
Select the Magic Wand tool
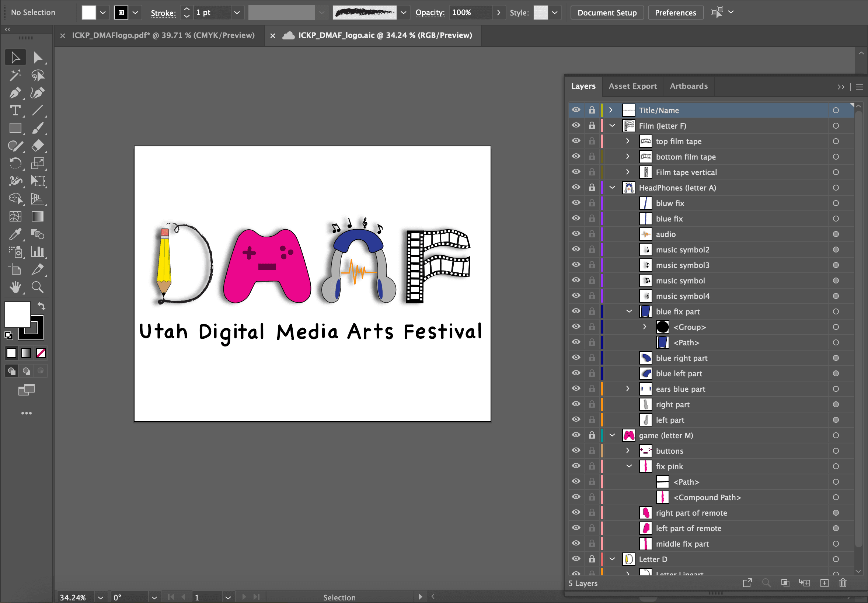(x=15, y=75)
